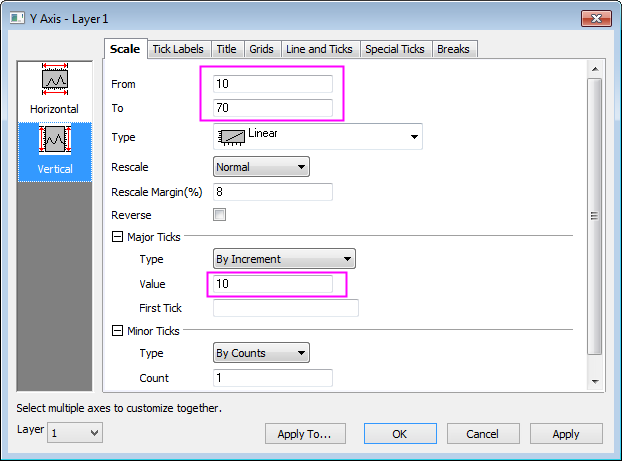Collapse the Major Ticks section
The height and width of the screenshot is (461, 622).
pyautogui.click(x=117, y=237)
